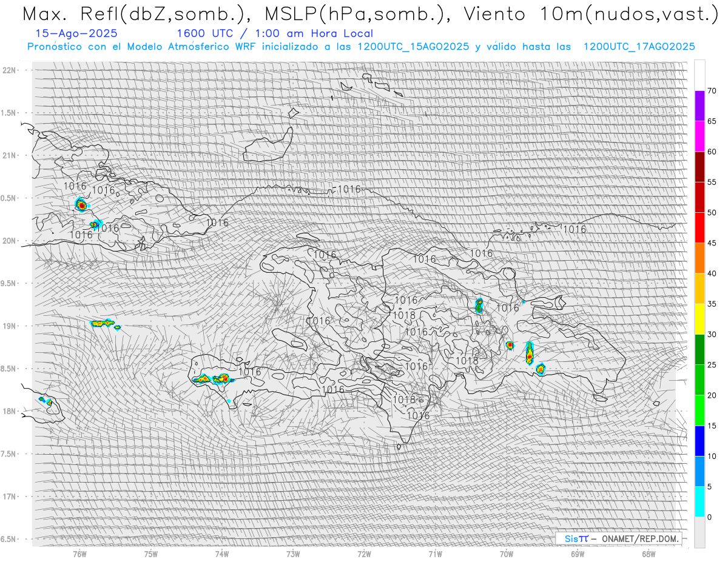The image size is (728, 562).
Task: Click the 7.5N latitude axis label
Action: click(x=8, y=453)
